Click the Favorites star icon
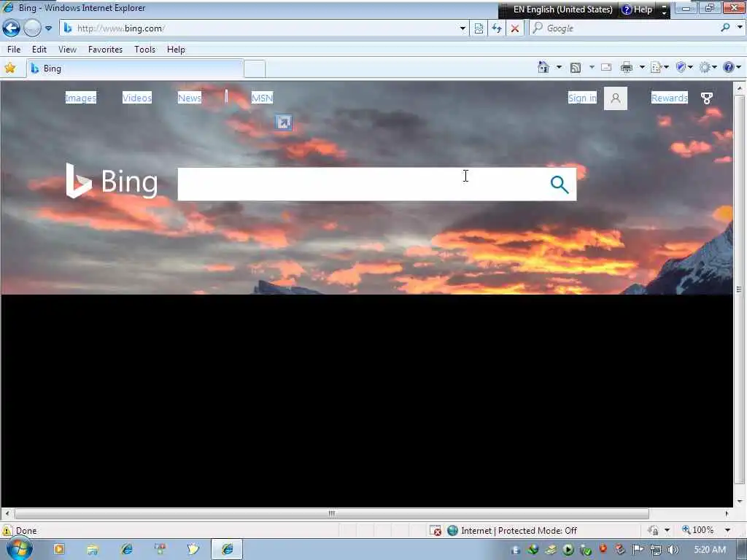747x560 pixels. pyautogui.click(x=10, y=68)
